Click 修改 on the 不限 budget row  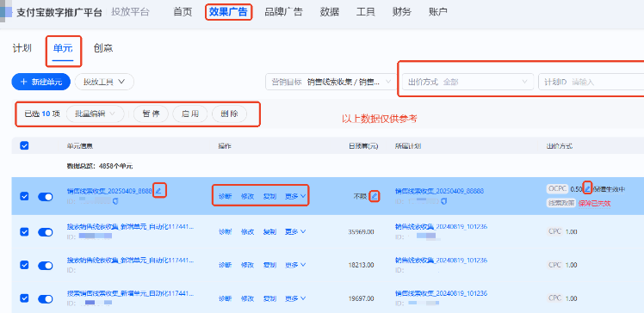tap(247, 197)
